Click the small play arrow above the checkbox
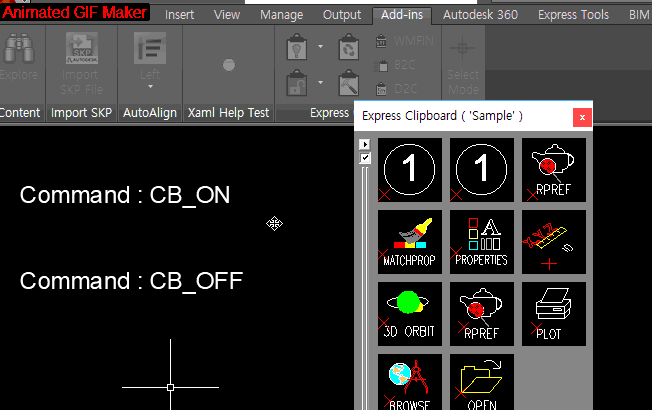Image resolution: width=652 pixels, height=410 pixels. click(365, 144)
